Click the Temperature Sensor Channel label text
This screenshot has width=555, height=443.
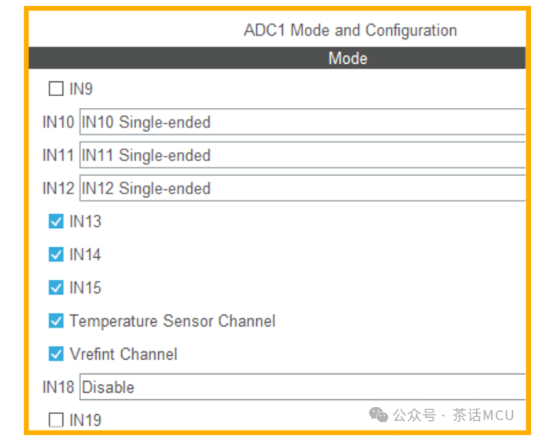pyautogui.click(x=173, y=321)
